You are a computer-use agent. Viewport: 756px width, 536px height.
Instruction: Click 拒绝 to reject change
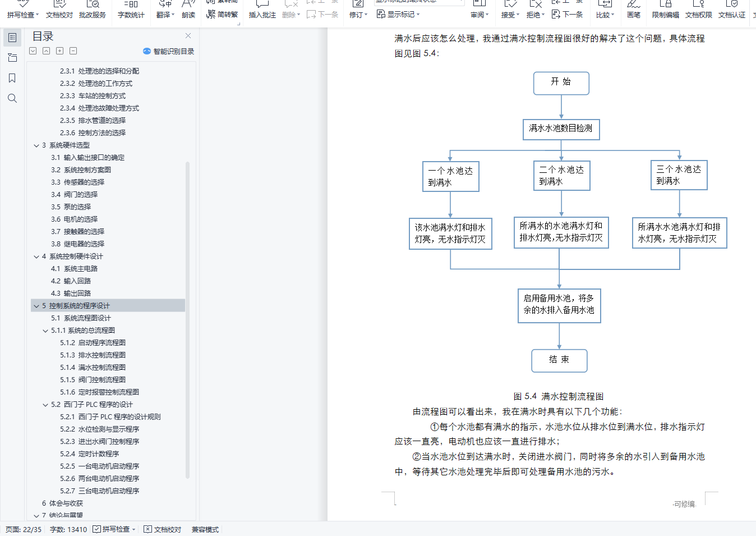pyautogui.click(x=535, y=10)
